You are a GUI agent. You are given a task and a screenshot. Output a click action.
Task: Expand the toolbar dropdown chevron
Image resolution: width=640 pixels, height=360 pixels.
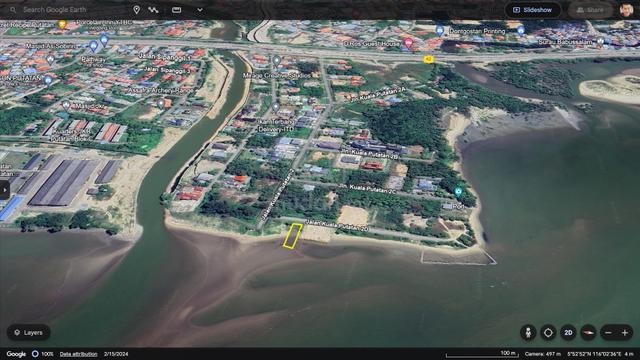tap(200, 9)
